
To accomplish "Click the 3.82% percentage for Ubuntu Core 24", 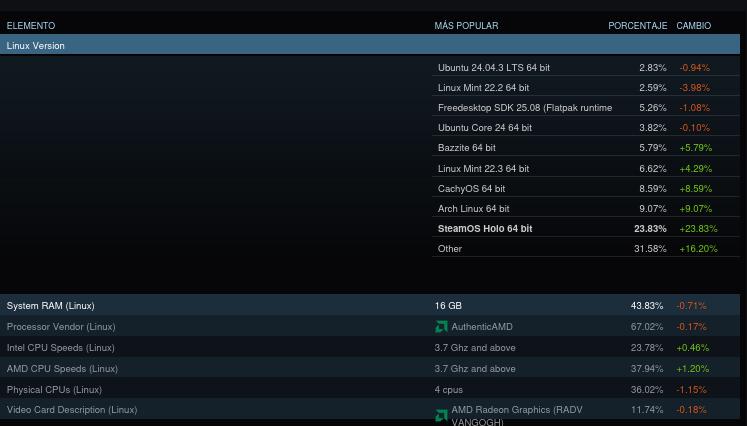I will tap(653, 128).
